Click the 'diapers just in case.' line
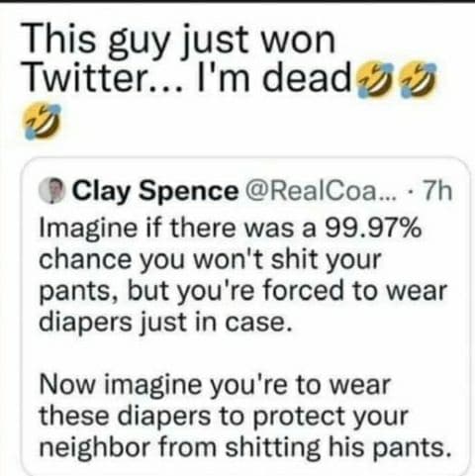 (165, 323)
